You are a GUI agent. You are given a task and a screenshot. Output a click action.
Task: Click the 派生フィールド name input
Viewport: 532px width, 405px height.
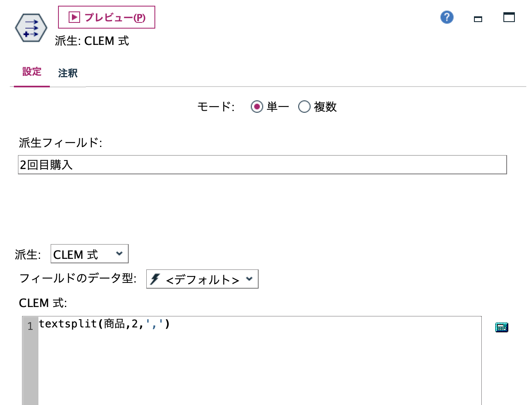pos(262,165)
